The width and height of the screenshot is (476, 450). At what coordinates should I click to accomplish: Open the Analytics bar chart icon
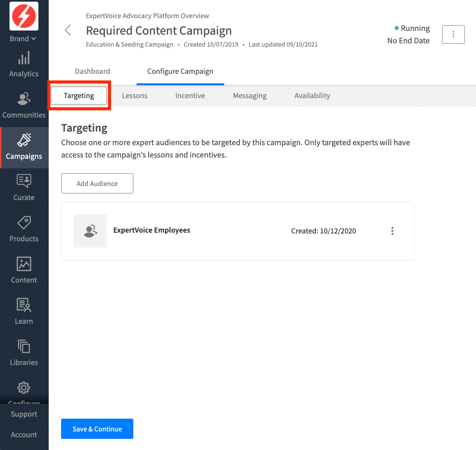[24, 58]
